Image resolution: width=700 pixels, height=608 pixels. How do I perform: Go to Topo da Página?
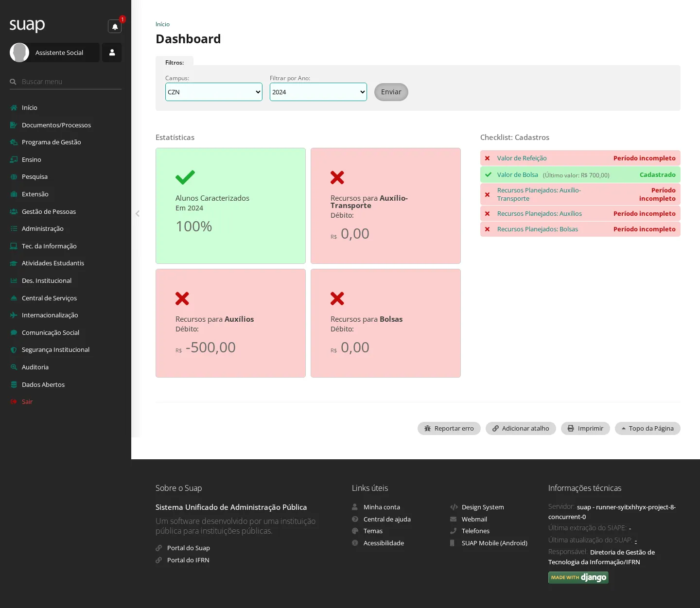tap(647, 428)
